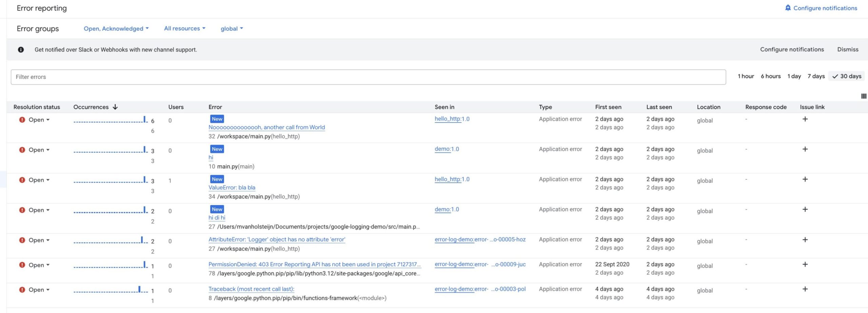Open the 'hi' error link
The height and width of the screenshot is (313, 868).
(x=211, y=158)
